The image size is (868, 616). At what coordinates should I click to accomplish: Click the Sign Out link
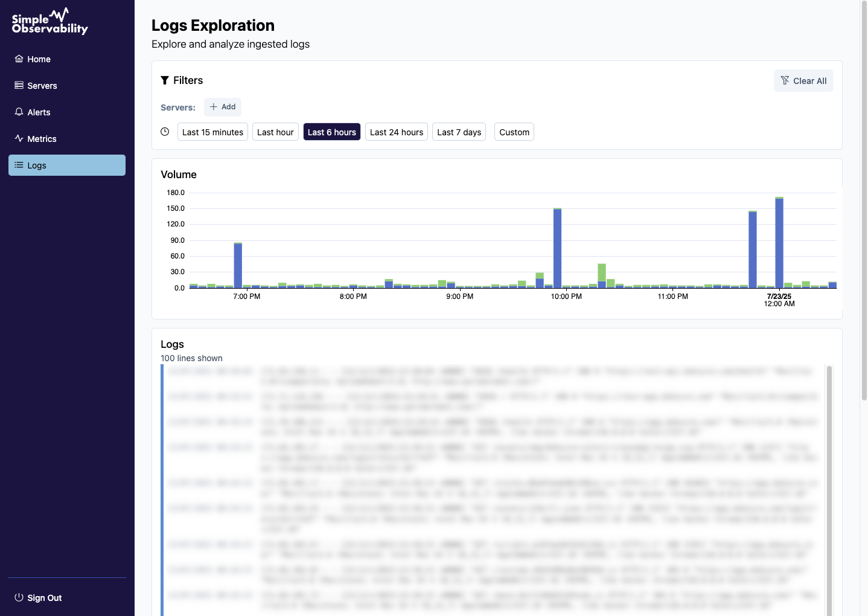[x=45, y=598]
